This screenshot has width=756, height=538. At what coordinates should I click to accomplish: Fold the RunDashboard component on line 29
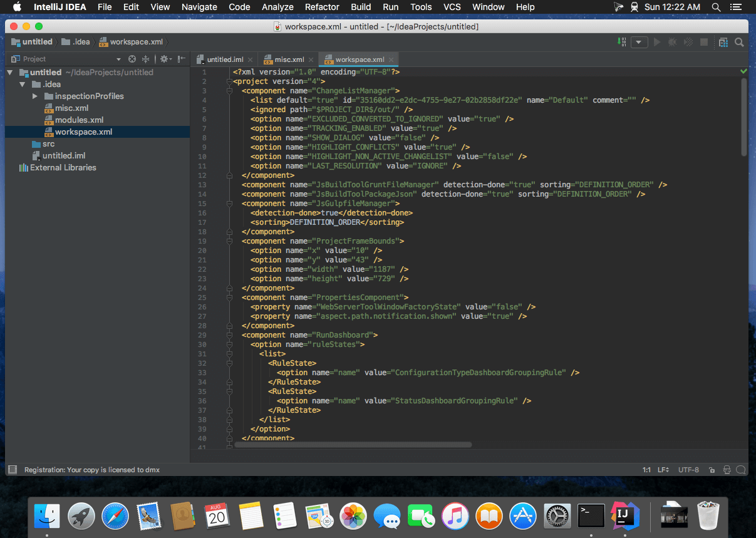(x=229, y=335)
